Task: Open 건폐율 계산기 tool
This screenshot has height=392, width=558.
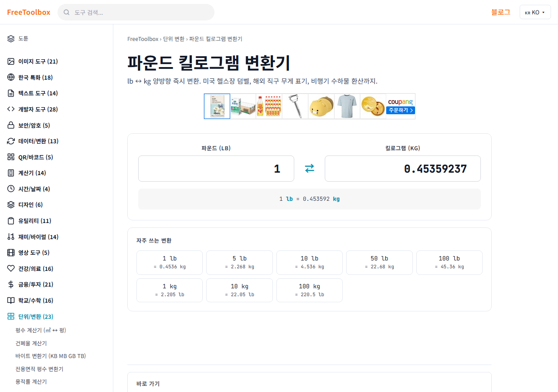Action: coord(31,343)
